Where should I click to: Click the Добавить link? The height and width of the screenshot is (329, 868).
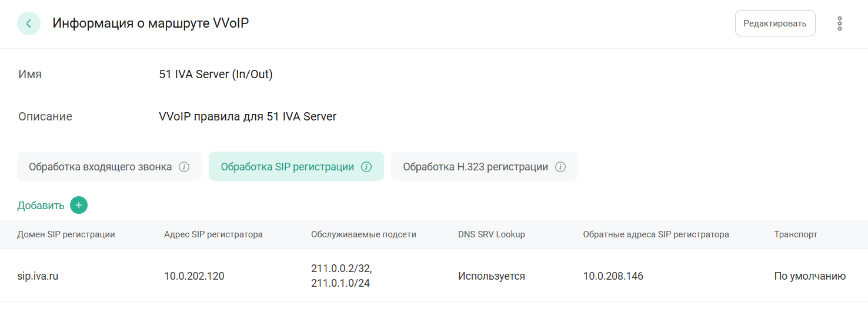tap(41, 205)
